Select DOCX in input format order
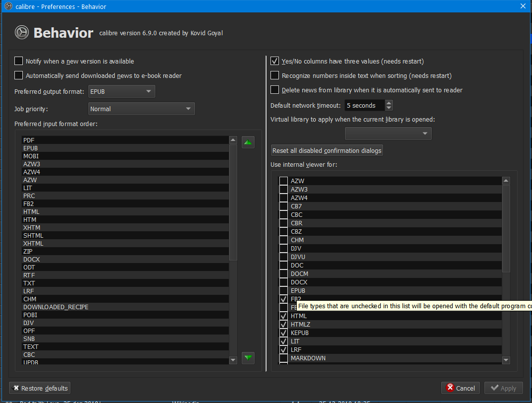Screen dimensions: 532x403 (125, 259)
